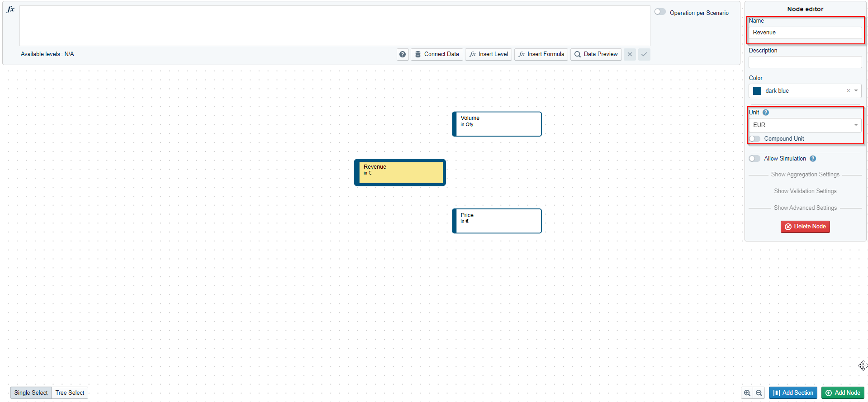Open the EUR unit dropdown
This screenshot has width=868, height=402.
pos(805,125)
